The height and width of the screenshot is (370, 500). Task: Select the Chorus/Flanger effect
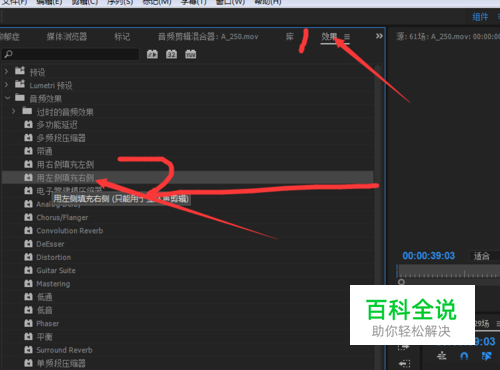point(187,217)
